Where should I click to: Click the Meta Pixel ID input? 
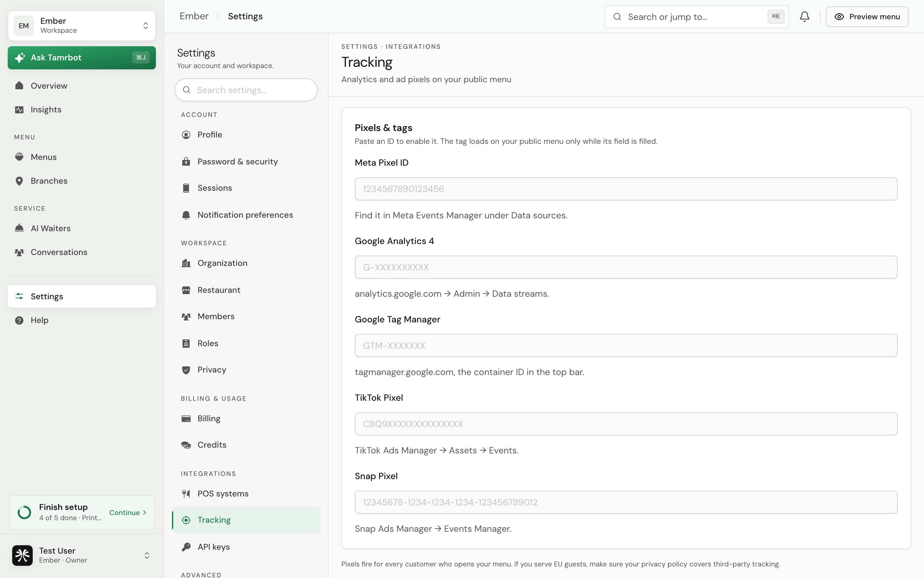626,189
